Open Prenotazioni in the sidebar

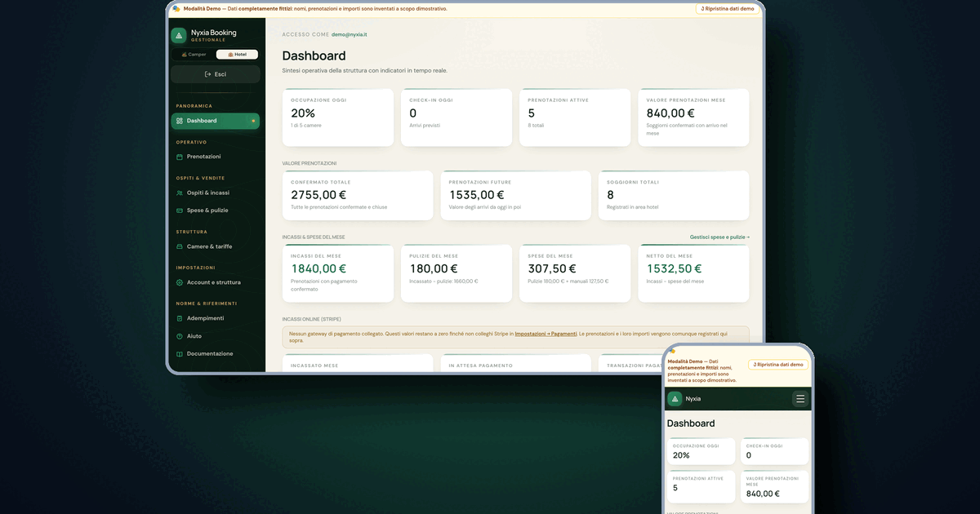(x=216, y=157)
